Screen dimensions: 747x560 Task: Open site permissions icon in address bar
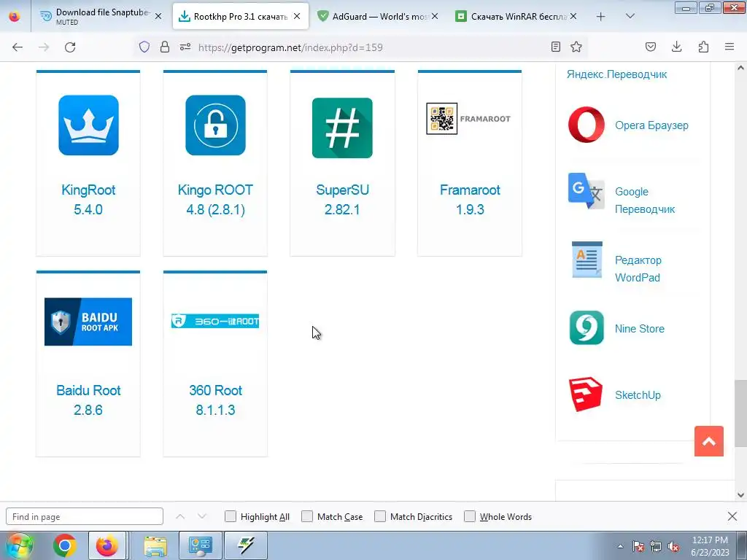(x=185, y=47)
